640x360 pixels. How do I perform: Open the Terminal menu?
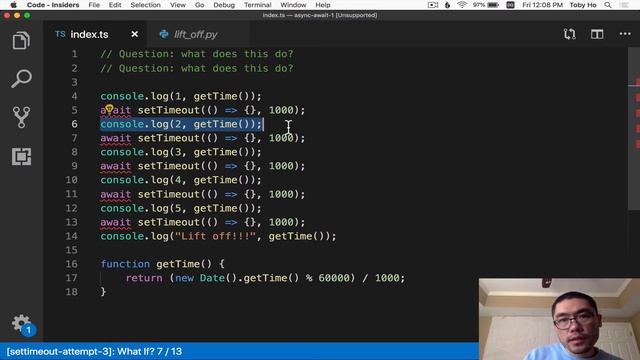[258, 5]
